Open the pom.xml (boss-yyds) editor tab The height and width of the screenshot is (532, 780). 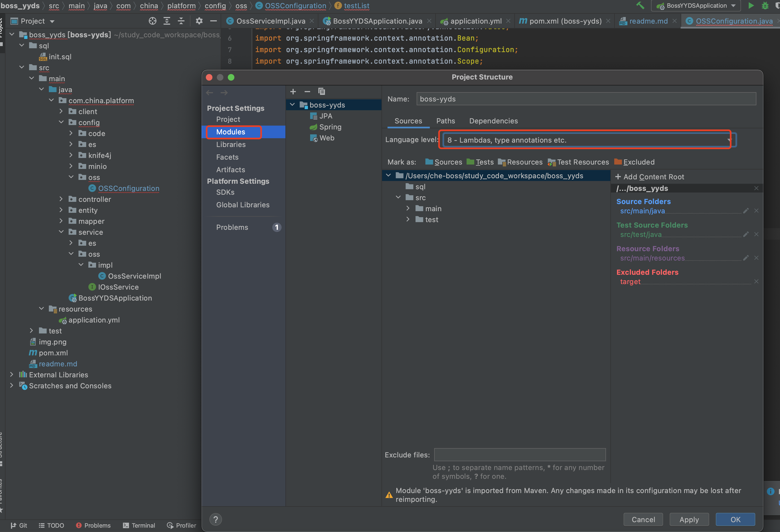click(565, 21)
